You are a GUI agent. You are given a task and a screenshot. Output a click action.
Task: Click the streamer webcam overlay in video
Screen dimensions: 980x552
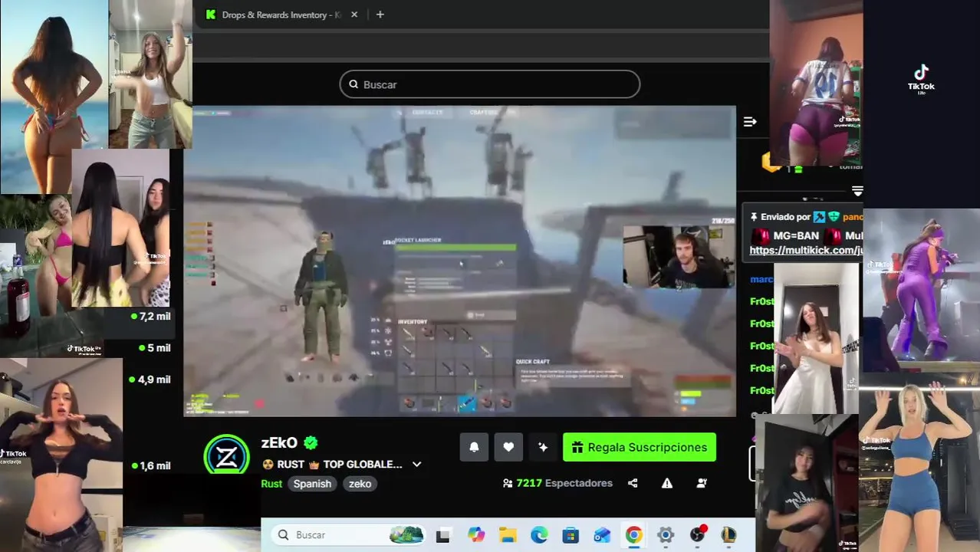point(678,257)
